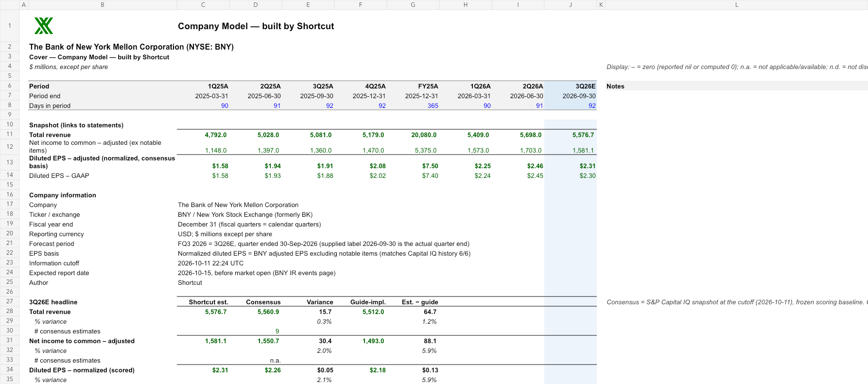Screen dimensions: 868x384
Task: Select the "Reporting currency" label
Action: pos(56,234)
